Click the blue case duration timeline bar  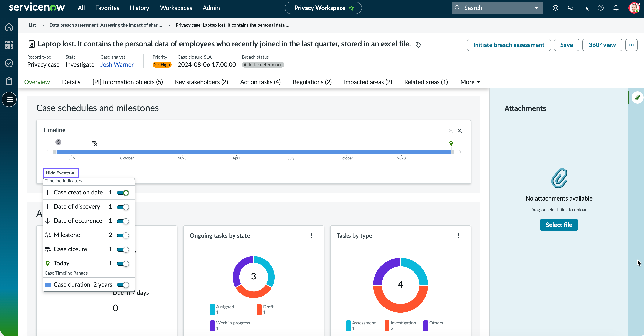coord(254,152)
